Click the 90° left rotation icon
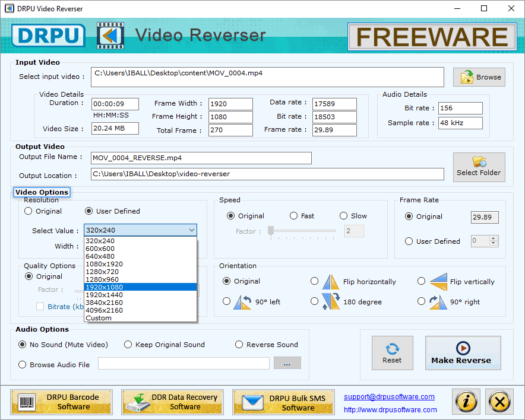 tap(242, 302)
